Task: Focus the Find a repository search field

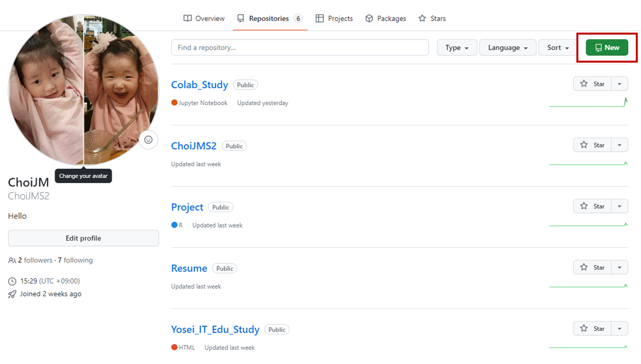Action: click(x=300, y=48)
